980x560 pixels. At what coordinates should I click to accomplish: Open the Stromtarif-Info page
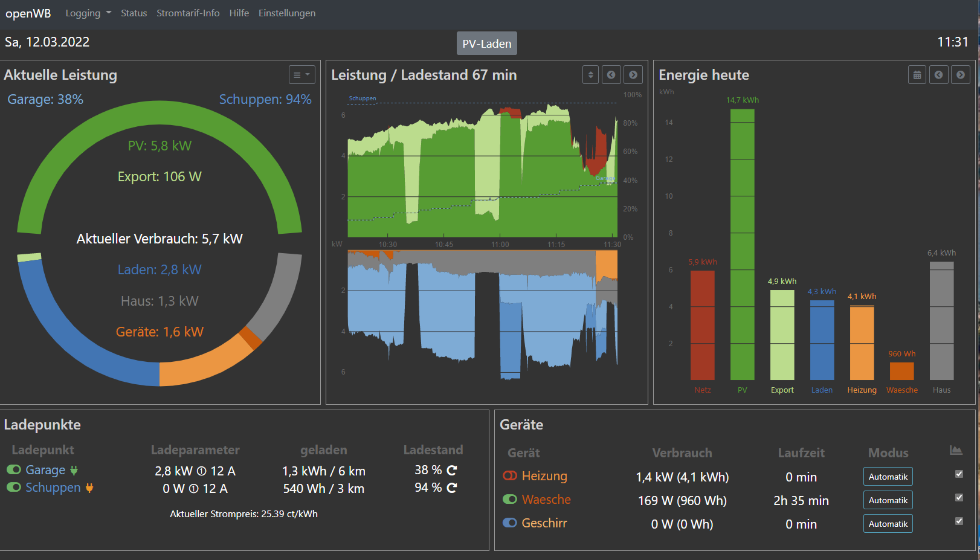[x=188, y=13]
